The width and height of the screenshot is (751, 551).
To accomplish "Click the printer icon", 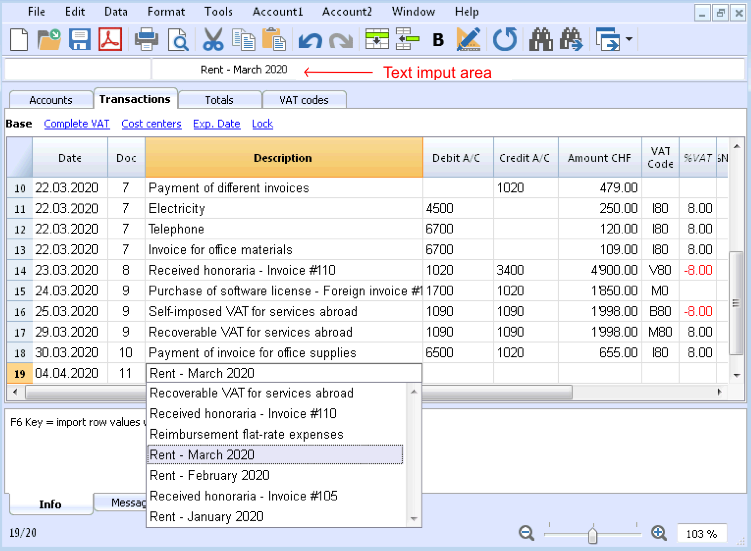I will pos(146,40).
